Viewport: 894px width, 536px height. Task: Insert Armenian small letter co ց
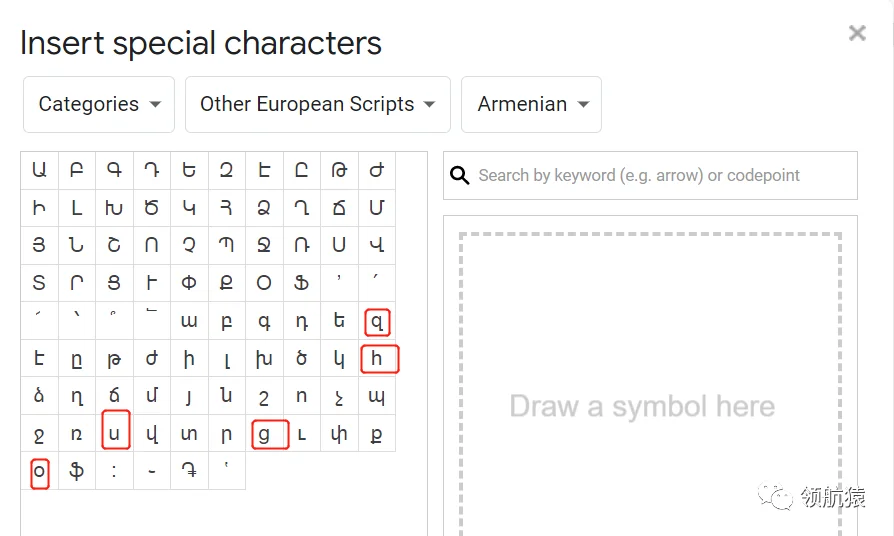[x=265, y=433]
